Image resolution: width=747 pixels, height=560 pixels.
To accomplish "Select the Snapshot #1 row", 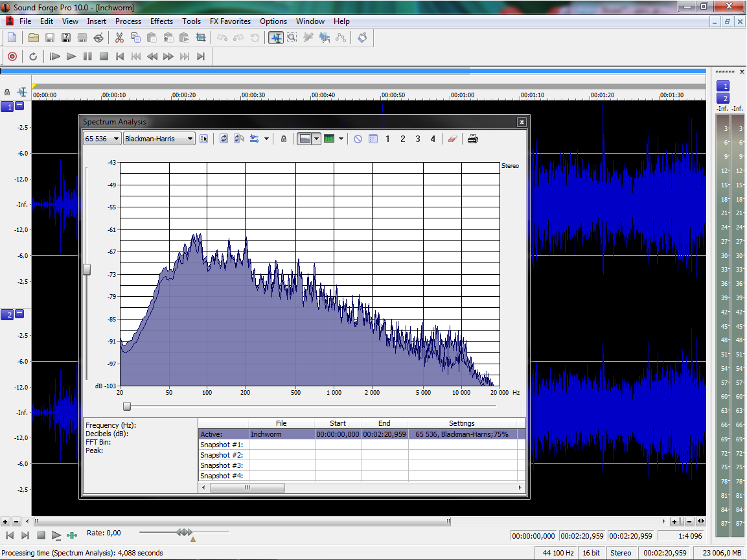I will pyautogui.click(x=362, y=445).
